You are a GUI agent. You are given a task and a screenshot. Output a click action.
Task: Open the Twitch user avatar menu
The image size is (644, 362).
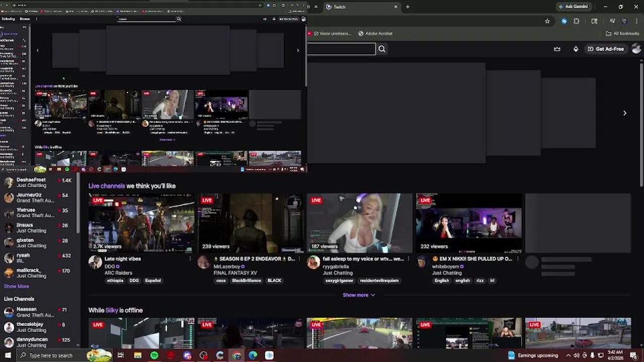tap(636, 49)
